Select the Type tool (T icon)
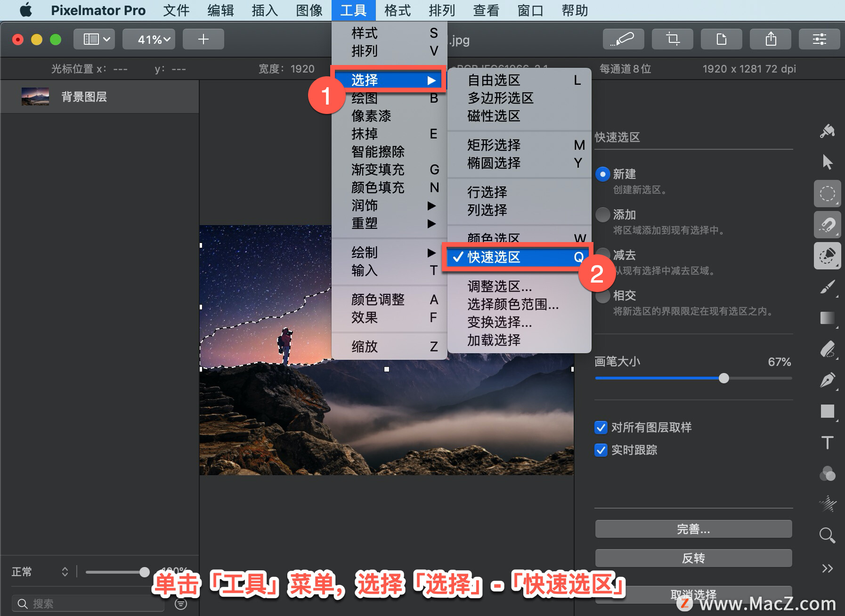Viewport: 845px width, 616px height. 828,443
